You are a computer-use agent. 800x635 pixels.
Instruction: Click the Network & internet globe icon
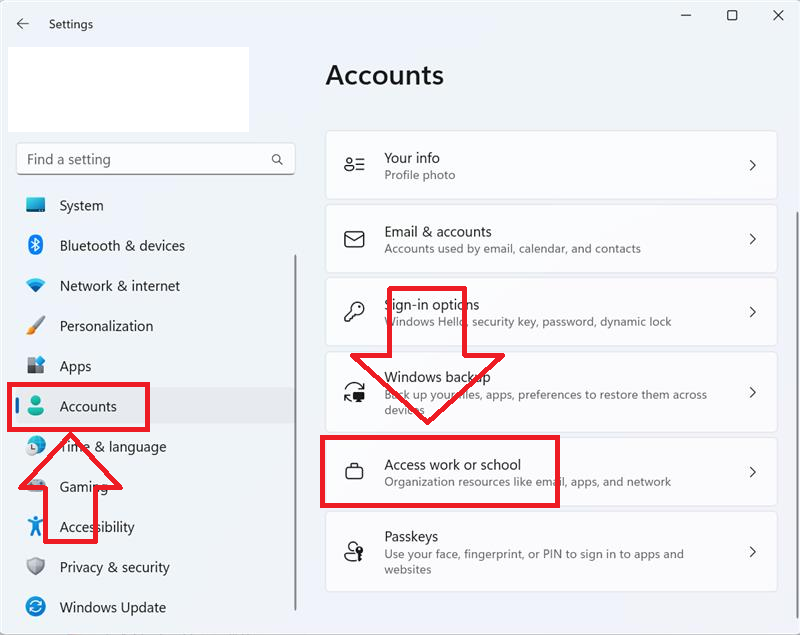click(x=33, y=286)
